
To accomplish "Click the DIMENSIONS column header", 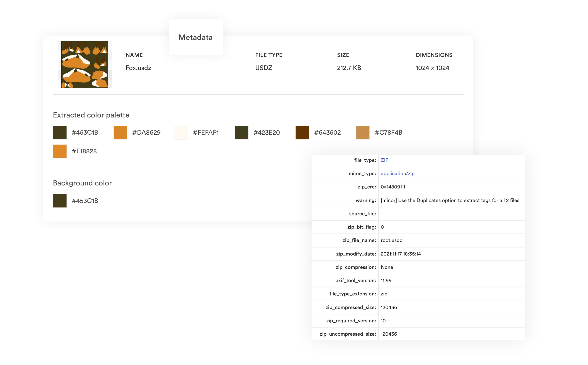I will 434,55.
